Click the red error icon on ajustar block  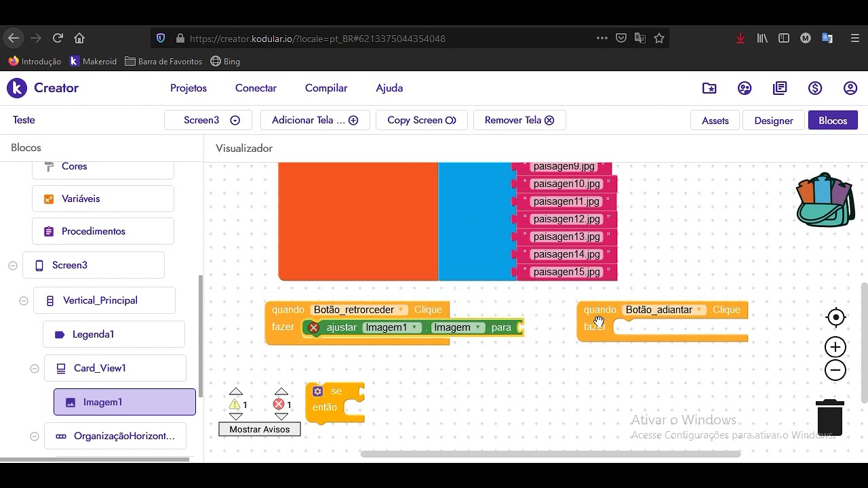(313, 327)
